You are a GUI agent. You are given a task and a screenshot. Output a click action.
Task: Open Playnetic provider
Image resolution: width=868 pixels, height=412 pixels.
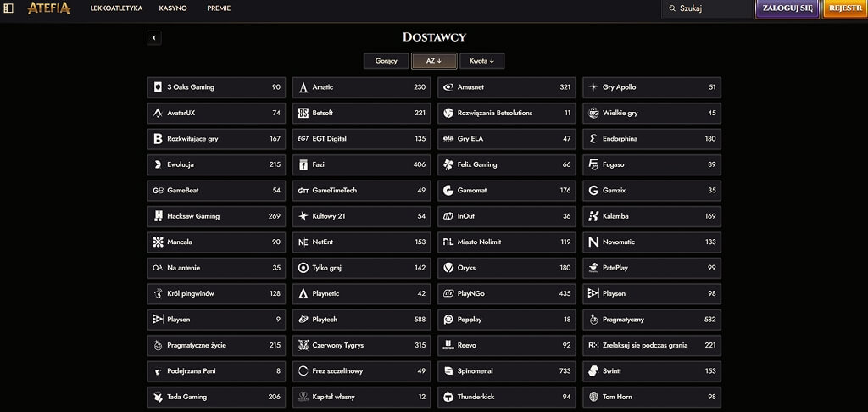[x=361, y=293]
